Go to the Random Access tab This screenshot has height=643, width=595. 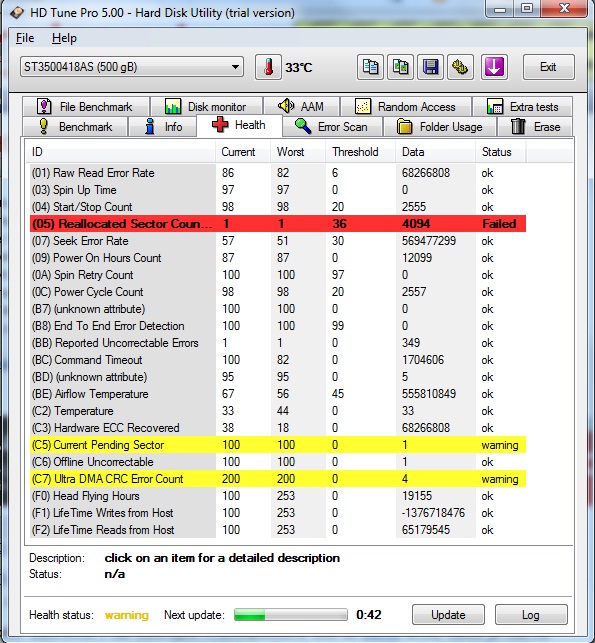coord(406,107)
